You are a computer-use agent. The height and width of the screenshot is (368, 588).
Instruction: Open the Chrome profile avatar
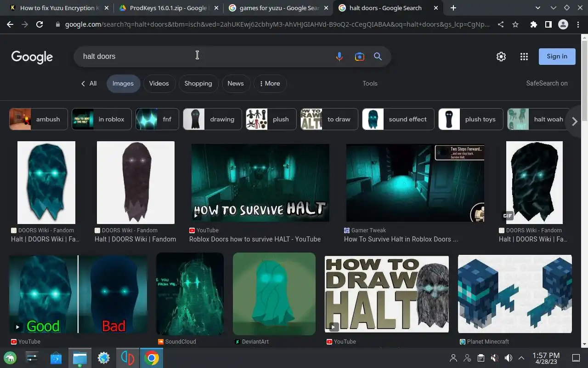click(x=563, y=25)
